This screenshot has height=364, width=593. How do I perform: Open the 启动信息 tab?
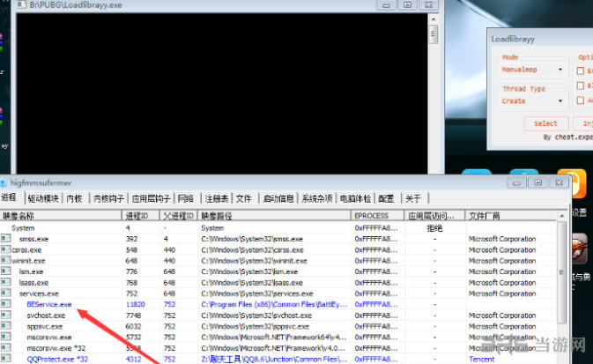278,198
